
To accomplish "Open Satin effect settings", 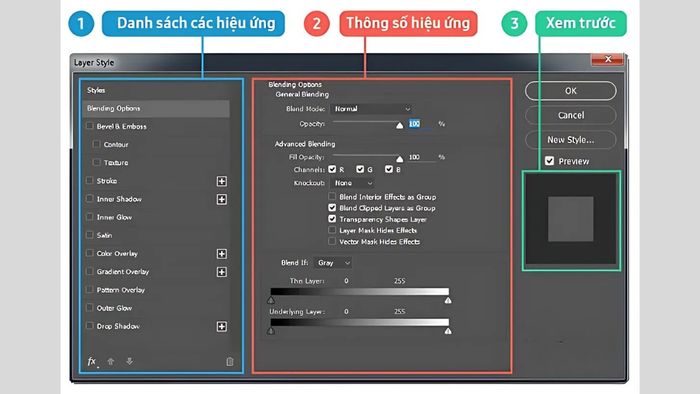I will [104, 235].
